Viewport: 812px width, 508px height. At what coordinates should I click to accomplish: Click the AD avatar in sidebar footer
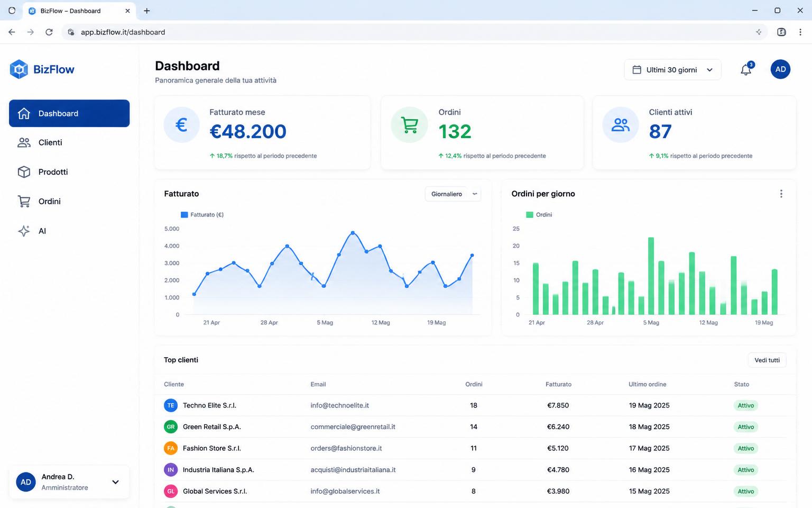(26, 482)
